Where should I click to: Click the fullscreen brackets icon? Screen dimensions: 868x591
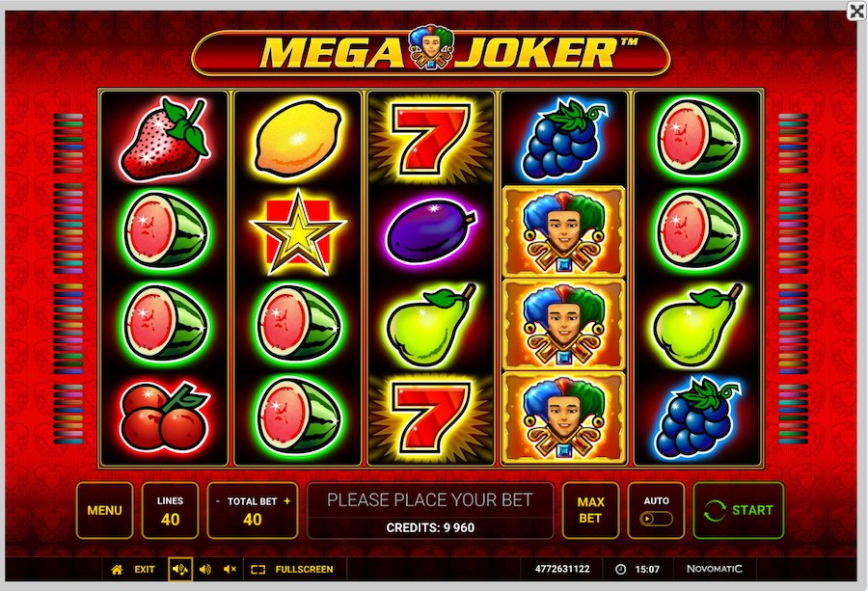click(258, 570)
